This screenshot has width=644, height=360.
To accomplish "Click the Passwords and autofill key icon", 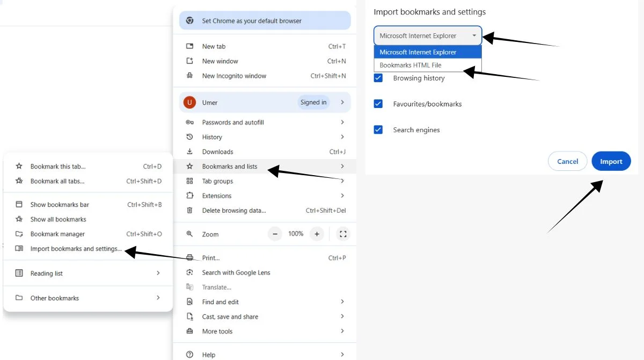I will pyautogui.click(x=189, y=123).
